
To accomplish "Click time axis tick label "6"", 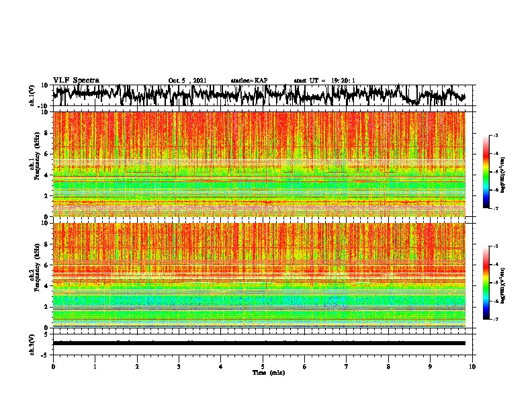I will 305,367.
